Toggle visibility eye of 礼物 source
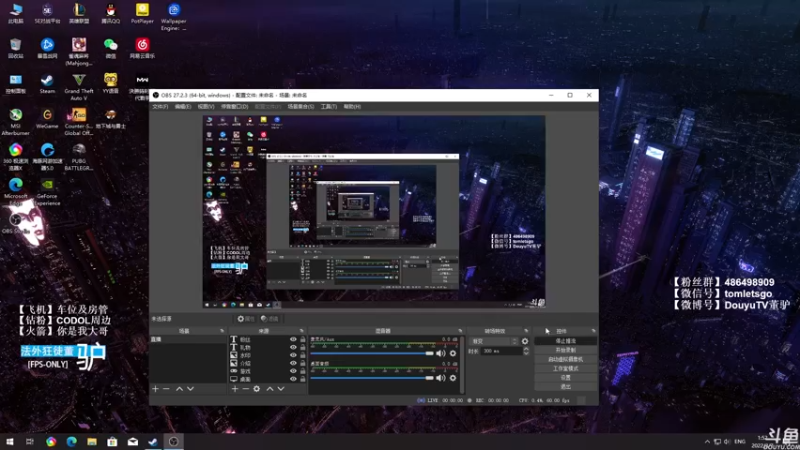800x450 pixels. tap(293, 347)
